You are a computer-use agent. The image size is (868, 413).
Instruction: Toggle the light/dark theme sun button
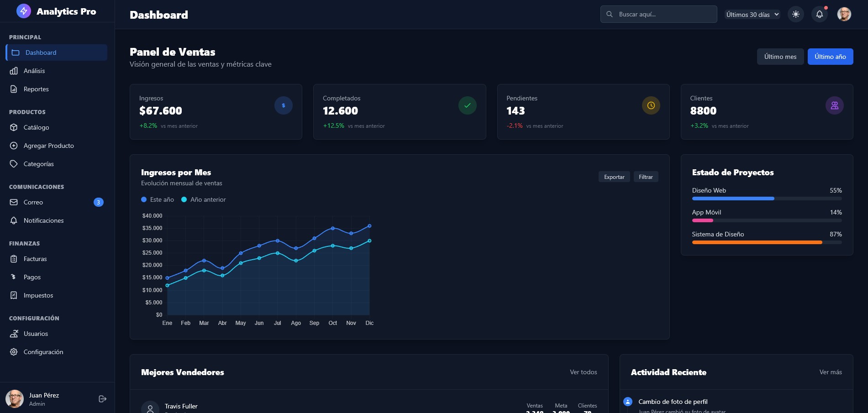click(x=796, y=14)
